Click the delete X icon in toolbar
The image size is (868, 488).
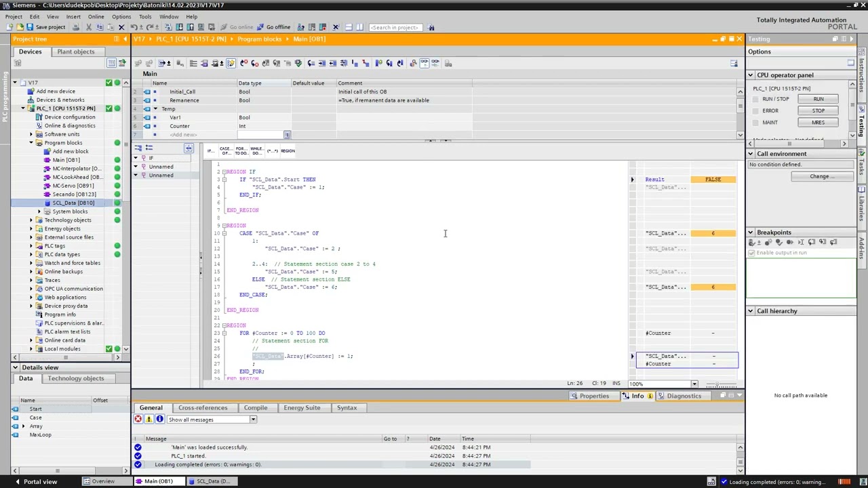pyautogui.click(x=121, y=27)
